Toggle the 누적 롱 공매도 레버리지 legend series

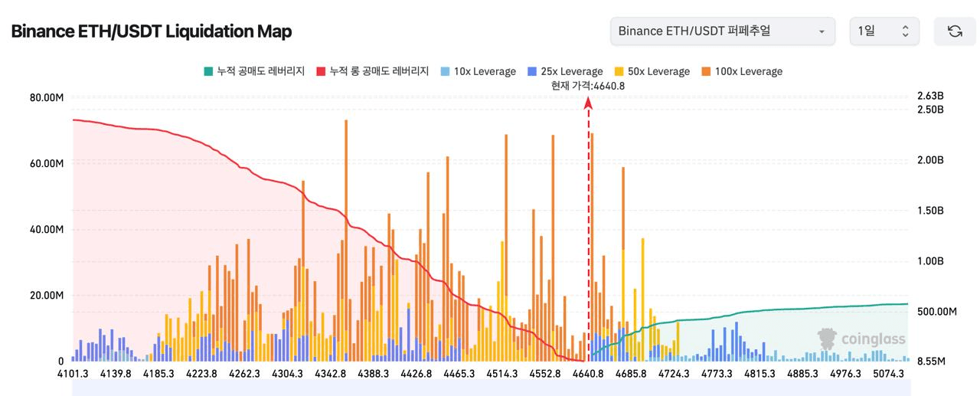[x=371, y=71]
